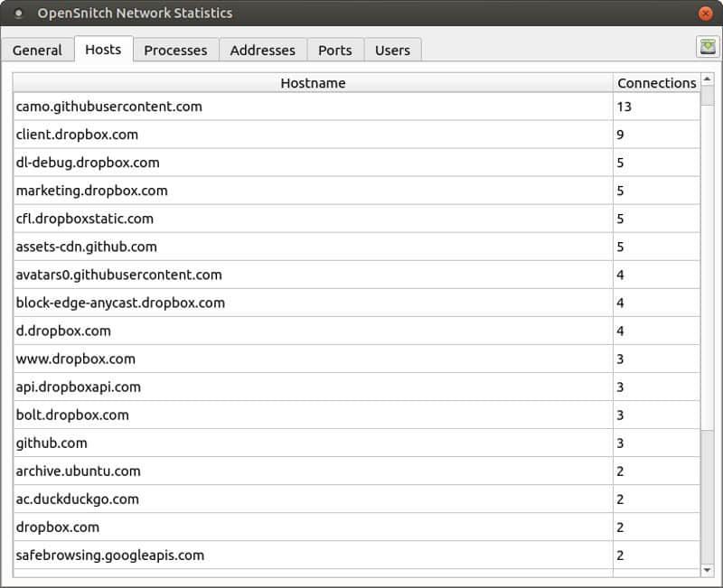Select the Addresses tab
Viewport: 723px width, 588px height.
click(x=262, y=50)
